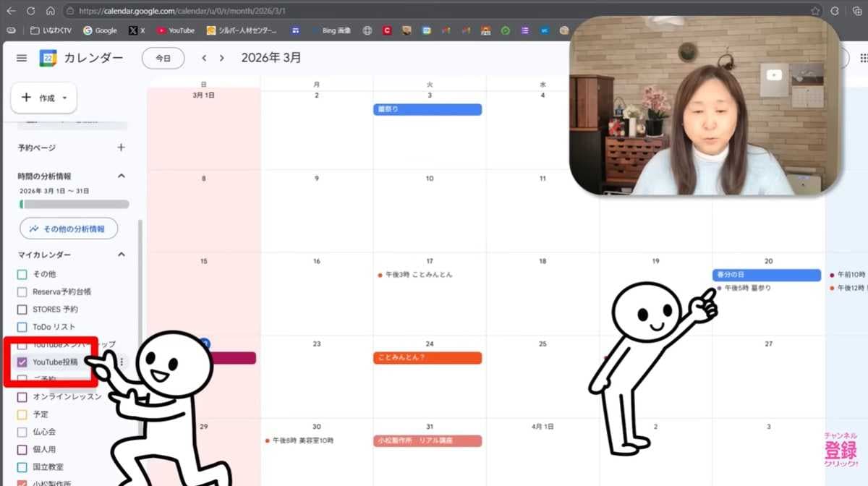Image resolution: width=868 pixels, height=486 pixels.
Task: Open the main menu hamburger icon
Action: (22, 59)
